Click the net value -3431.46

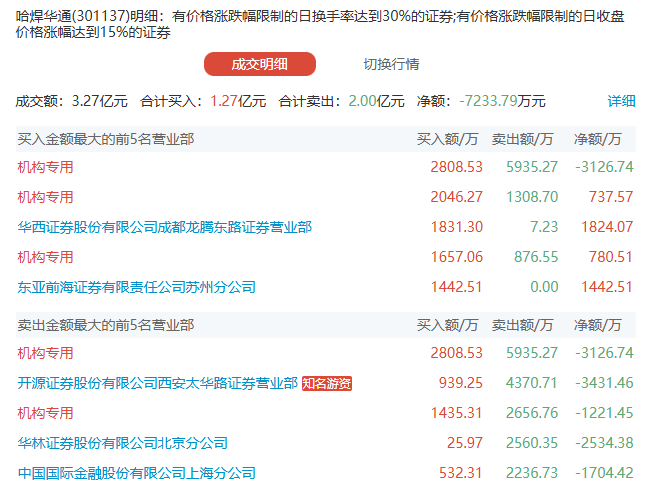[604, 383]
